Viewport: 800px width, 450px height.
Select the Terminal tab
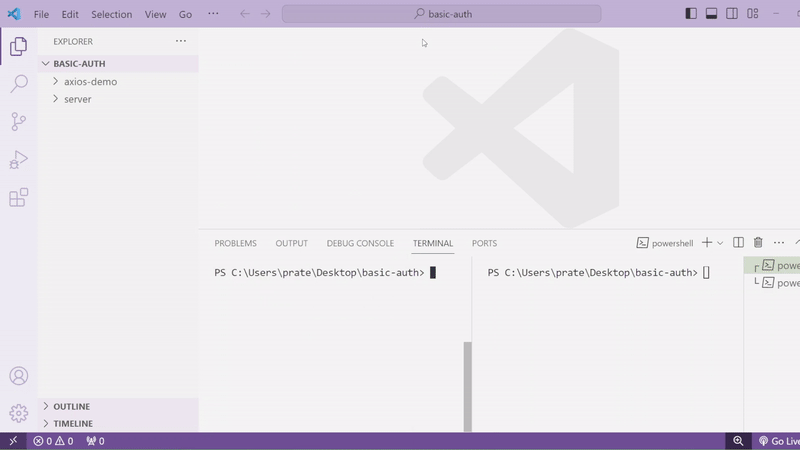click(x=433, y=243)
